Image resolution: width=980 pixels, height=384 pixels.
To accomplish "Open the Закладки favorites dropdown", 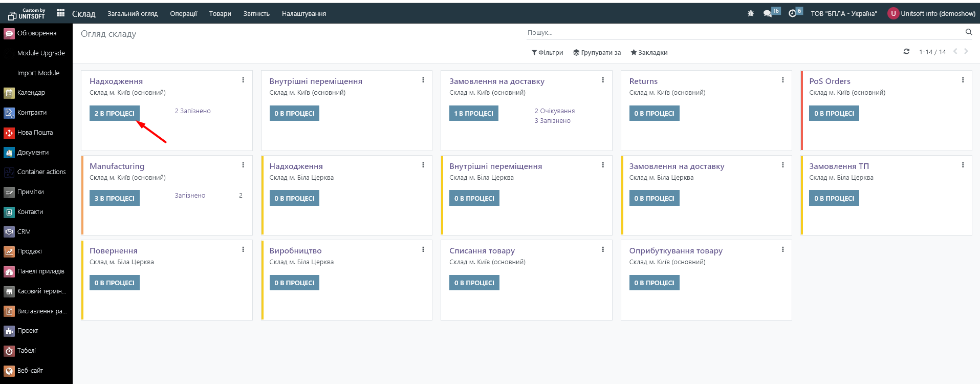I will [649, 53].
